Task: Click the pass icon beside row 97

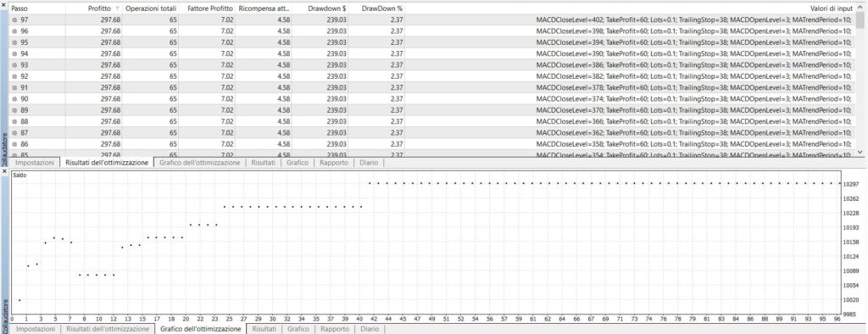Action: (x=14, y=20)
